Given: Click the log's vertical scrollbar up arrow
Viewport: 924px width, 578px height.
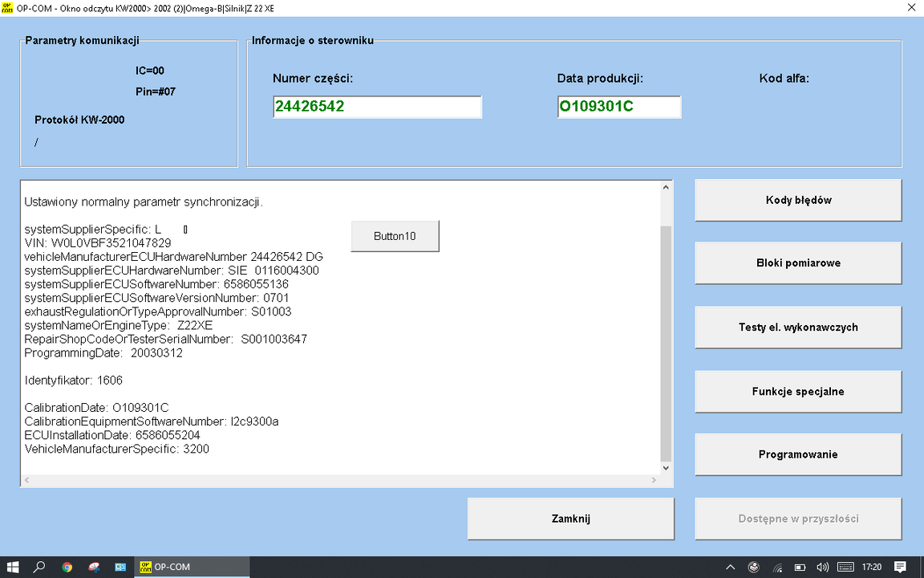Looking at the screenshot, I should pyautogui.click(x=666, y=188).
